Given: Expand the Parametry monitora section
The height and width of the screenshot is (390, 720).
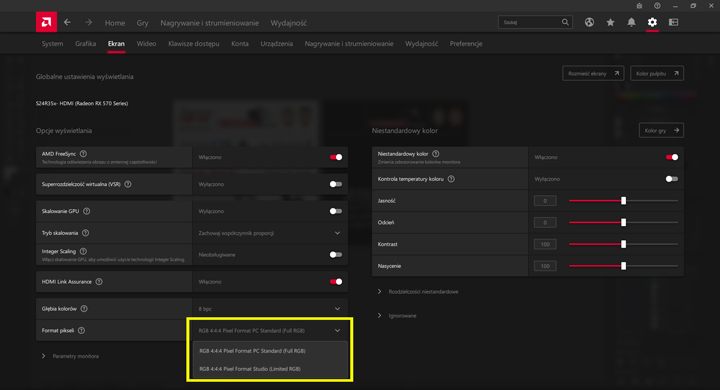Looking at the screenshot, I should 71,356.
